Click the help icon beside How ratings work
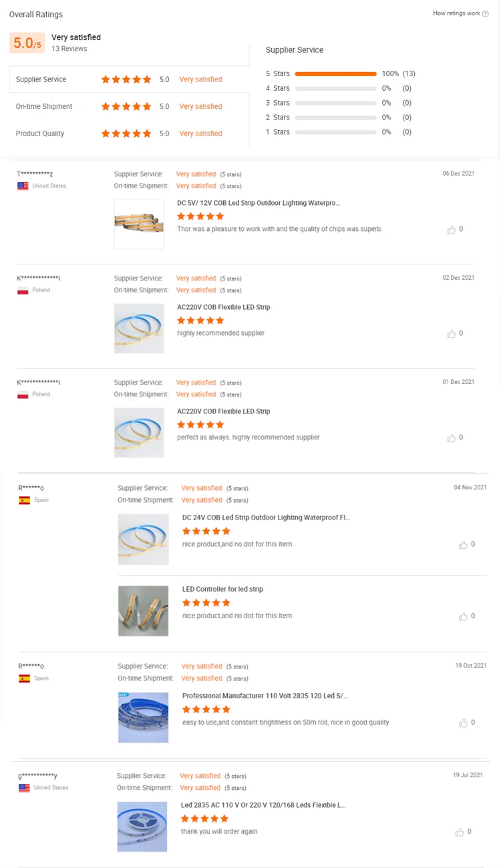The image size is (501, 868). coord(486,14)
